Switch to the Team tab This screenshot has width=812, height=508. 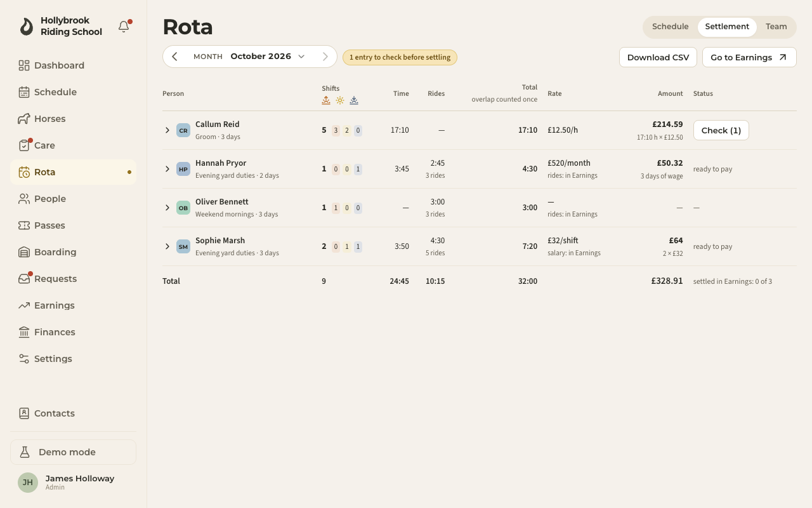click(x=776, y=27)
